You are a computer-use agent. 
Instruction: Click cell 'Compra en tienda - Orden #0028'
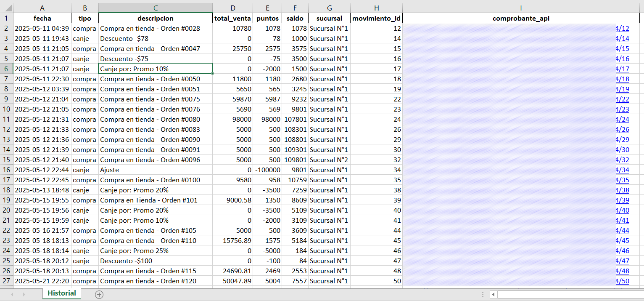tap(156, 29)
